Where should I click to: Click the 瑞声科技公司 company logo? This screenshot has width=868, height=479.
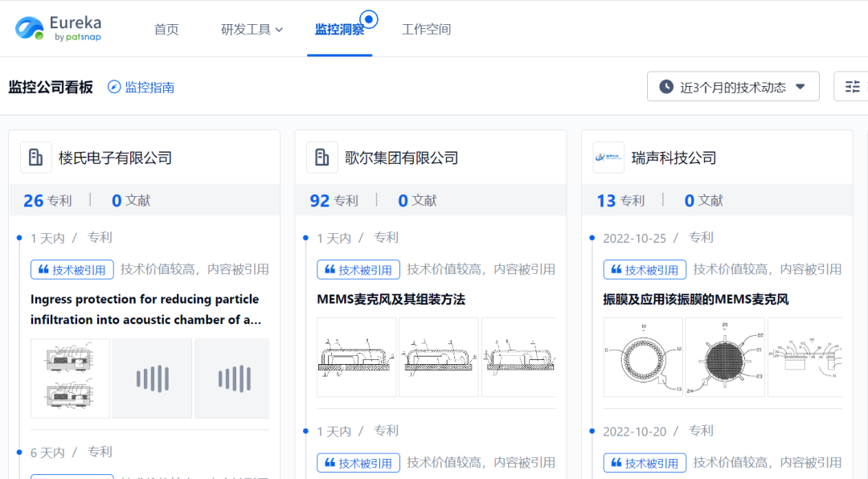tap(608, 158)
